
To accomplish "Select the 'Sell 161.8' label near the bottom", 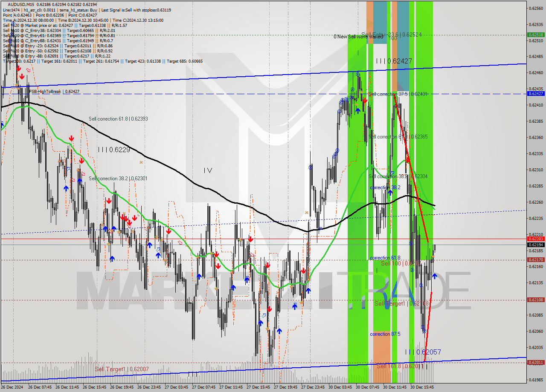I will [x=399, y=366].
